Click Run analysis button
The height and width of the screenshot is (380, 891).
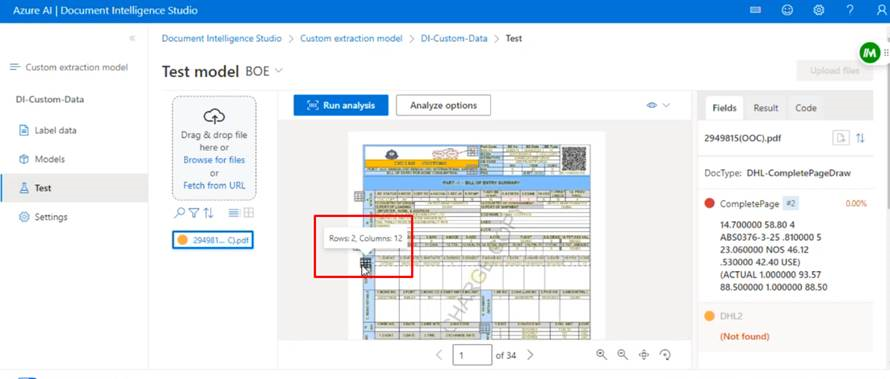pos(341,105)
